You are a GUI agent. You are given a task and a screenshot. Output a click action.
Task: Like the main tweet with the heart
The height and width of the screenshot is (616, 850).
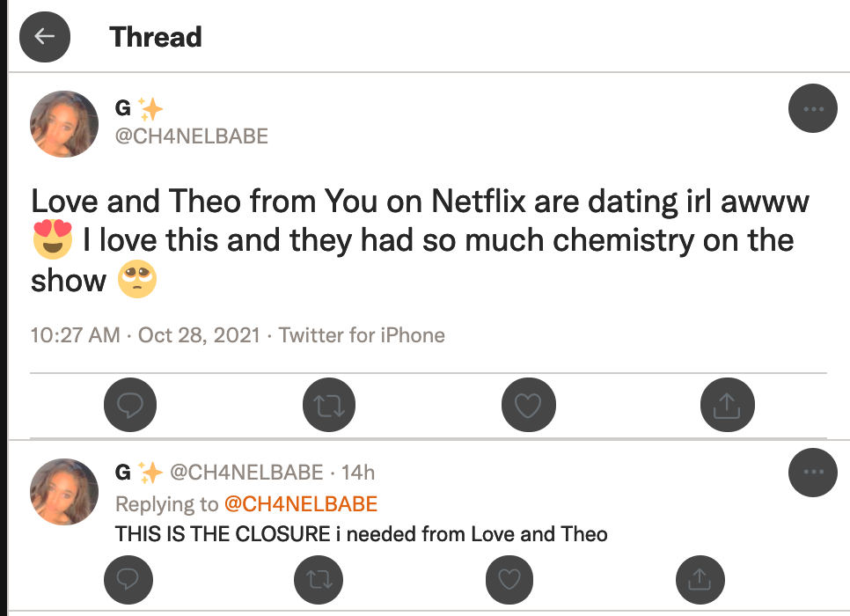tap(529, 405)
